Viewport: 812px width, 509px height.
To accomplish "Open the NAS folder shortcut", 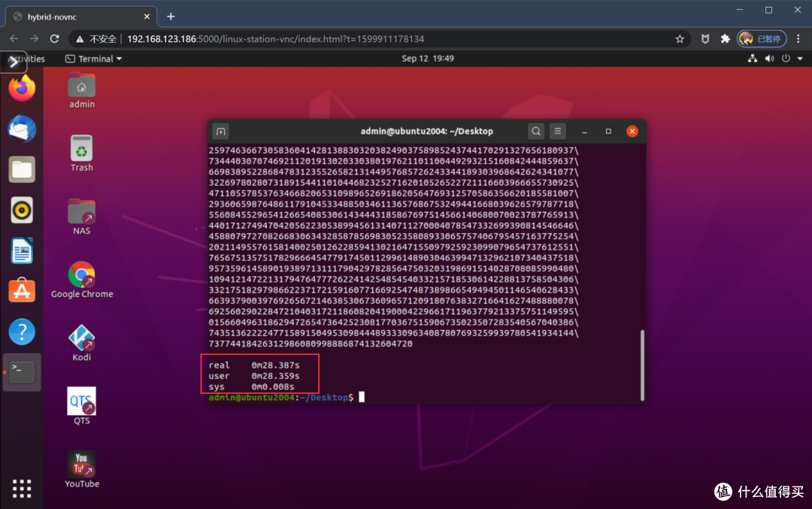I will (x=82, y=217).
